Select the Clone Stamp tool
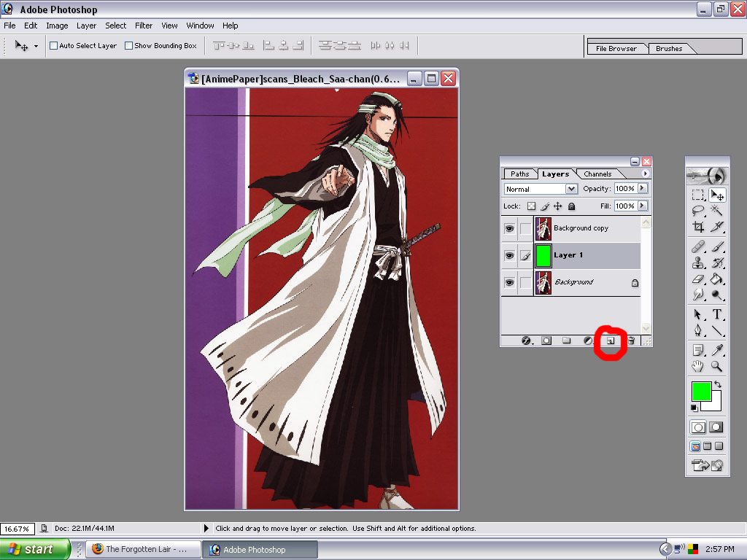 click(x=698, y=262)
